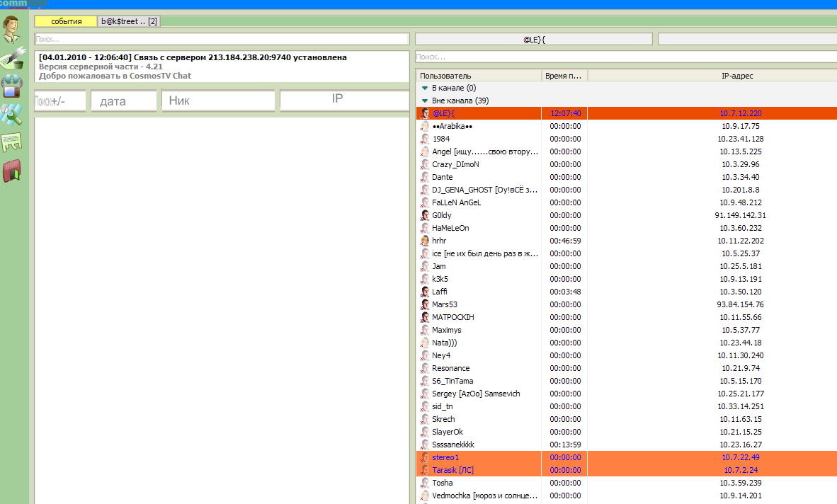Viewport: 837px width, 504px height.
Task: Sort by the "Пользователь" column header
Action: point(479,76)
